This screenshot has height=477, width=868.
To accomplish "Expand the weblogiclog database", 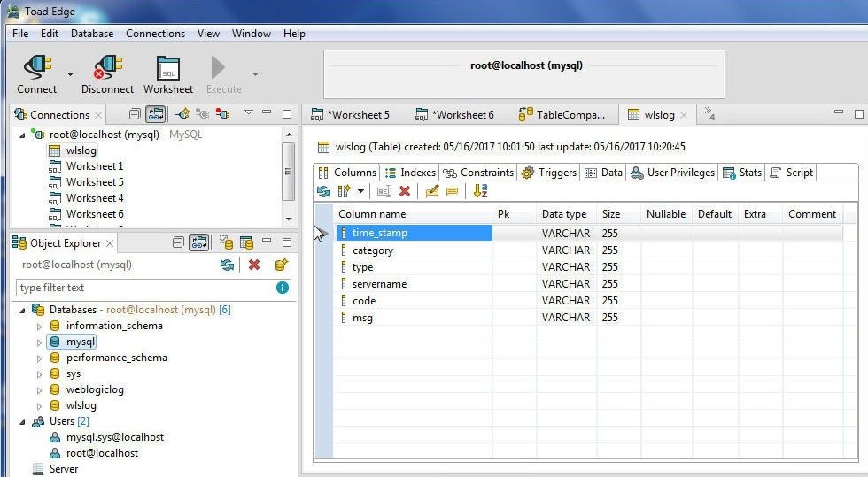I will [x=39, y=390].
